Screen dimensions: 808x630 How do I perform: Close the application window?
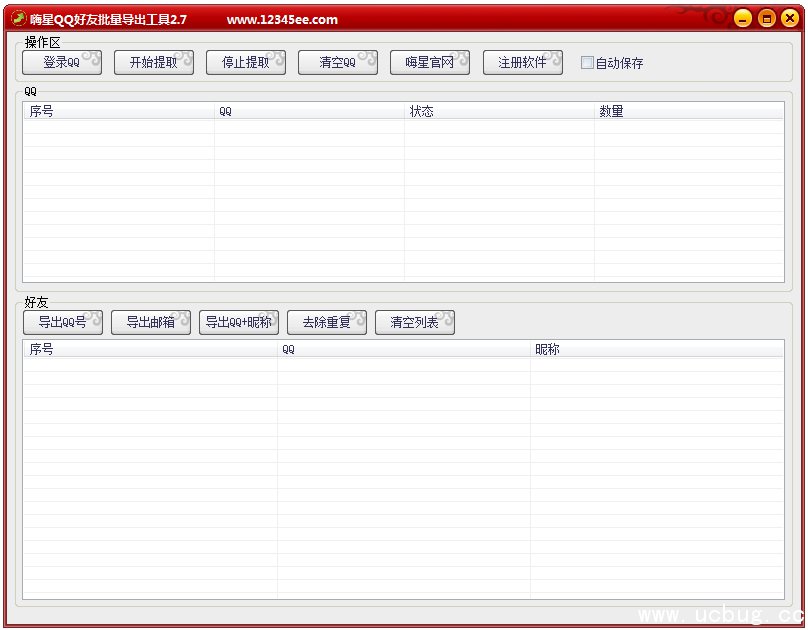click(791, 18)
